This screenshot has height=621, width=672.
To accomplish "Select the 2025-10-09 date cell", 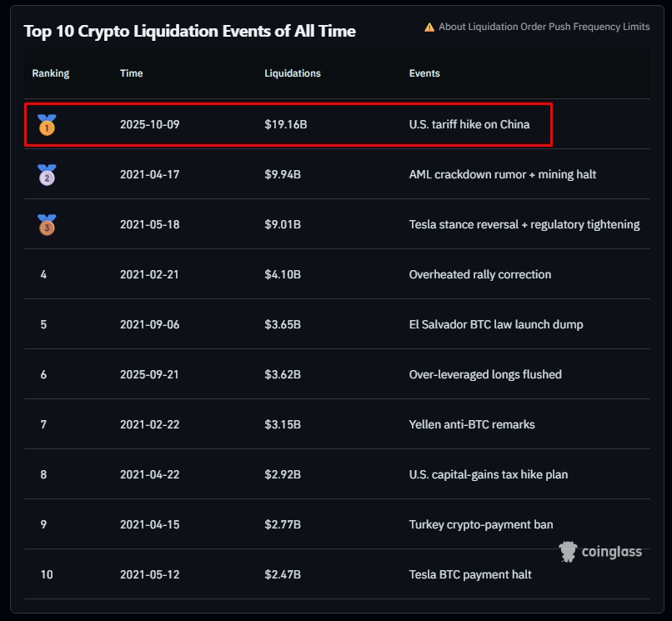I will point(150,124).
